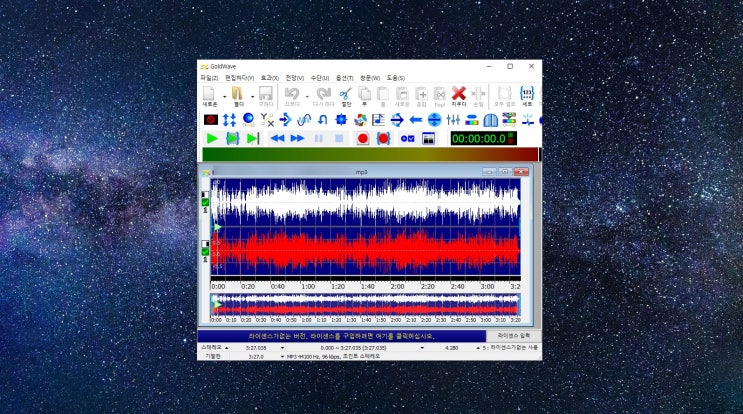The image size is (743, 414).
Task: Click the blue license purchase banner
Action: (342, 336)
